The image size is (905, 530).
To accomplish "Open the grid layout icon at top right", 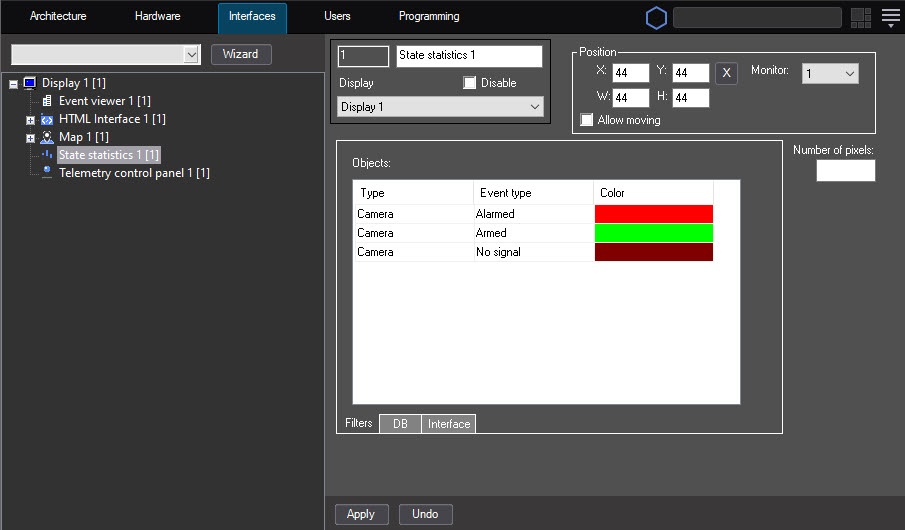I will [x=860, y=18].
